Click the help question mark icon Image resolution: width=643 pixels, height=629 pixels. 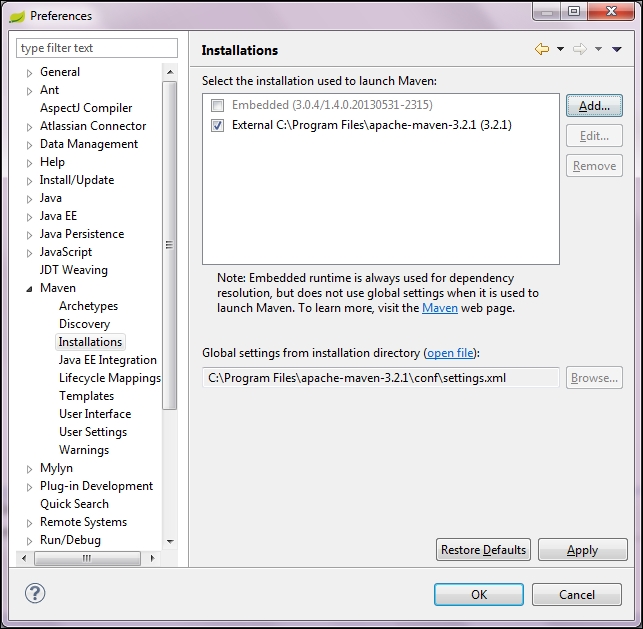(x=35, y=593)
